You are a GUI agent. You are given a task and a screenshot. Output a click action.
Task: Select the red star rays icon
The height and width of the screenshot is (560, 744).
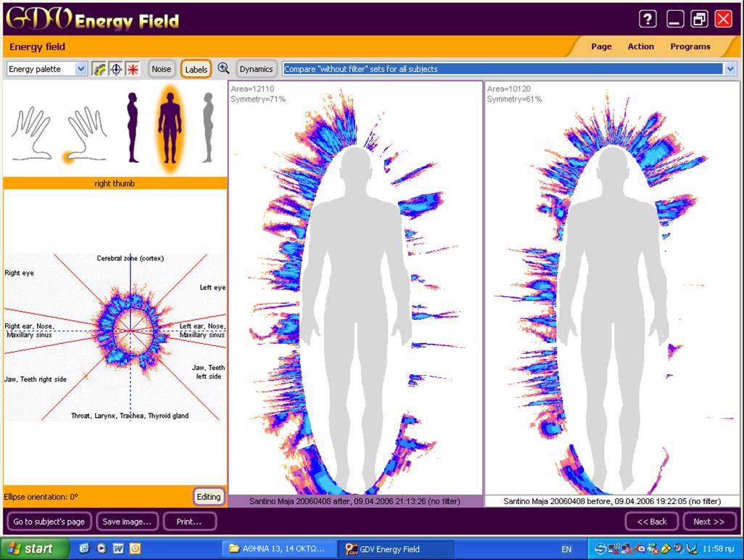133,69
